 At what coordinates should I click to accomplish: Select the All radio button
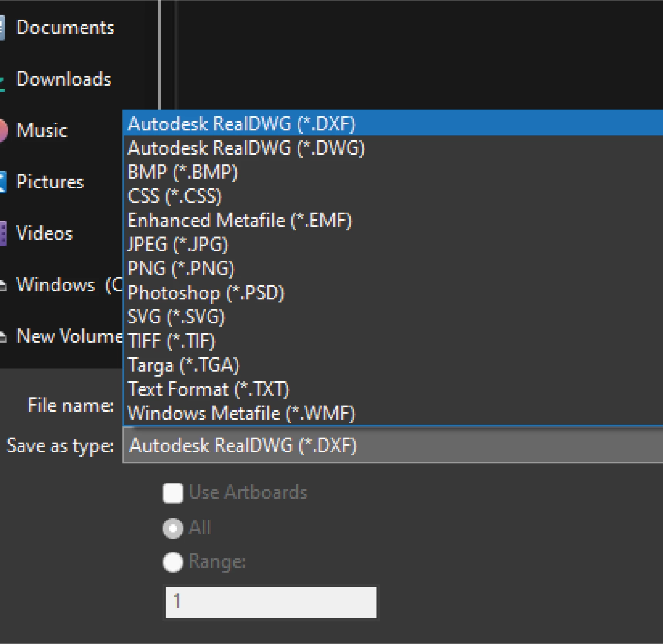[x=173, y=528]
